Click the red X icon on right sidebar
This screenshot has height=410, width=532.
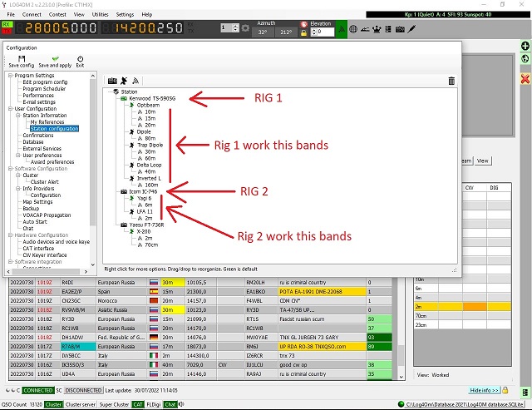tap(525, 79)
